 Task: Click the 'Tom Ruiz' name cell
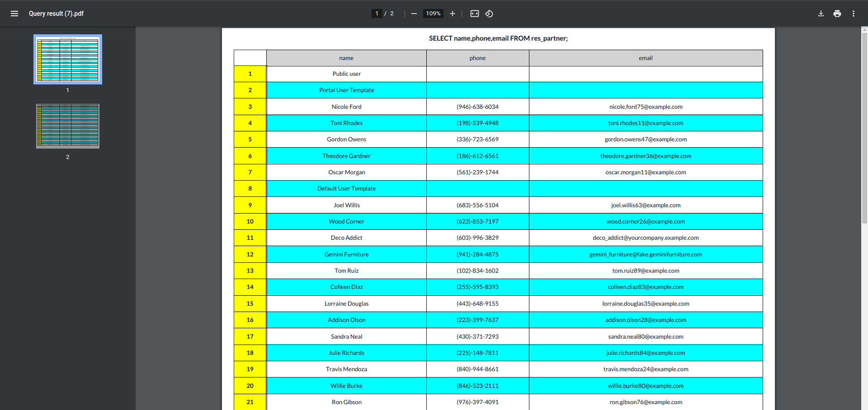point(346,270)
